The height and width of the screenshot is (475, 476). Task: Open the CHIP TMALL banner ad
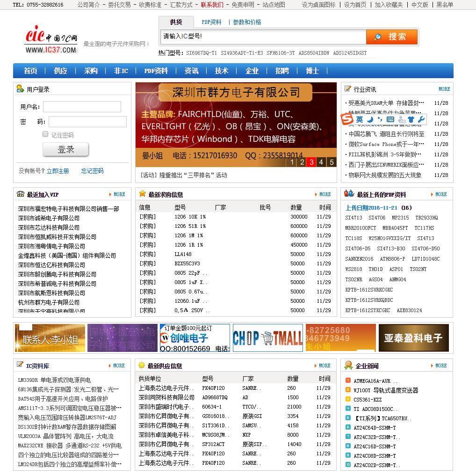tap(268, 337)
